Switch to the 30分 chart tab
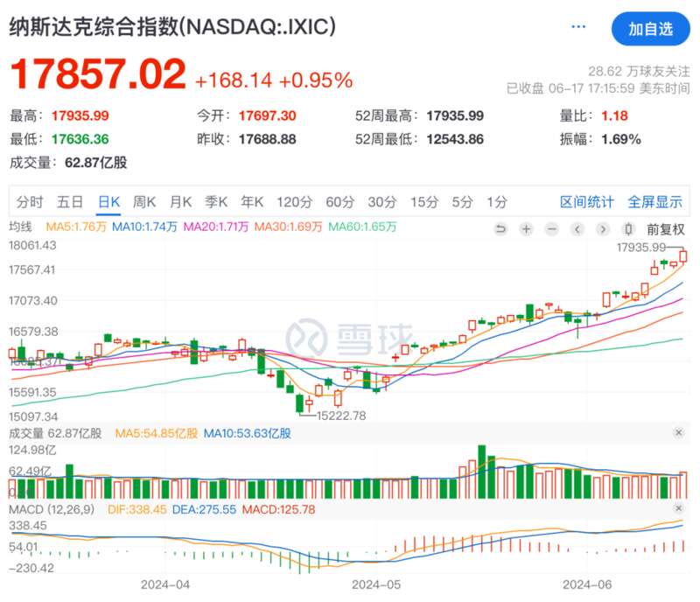700x602 pixels. (x=382, y=202)
